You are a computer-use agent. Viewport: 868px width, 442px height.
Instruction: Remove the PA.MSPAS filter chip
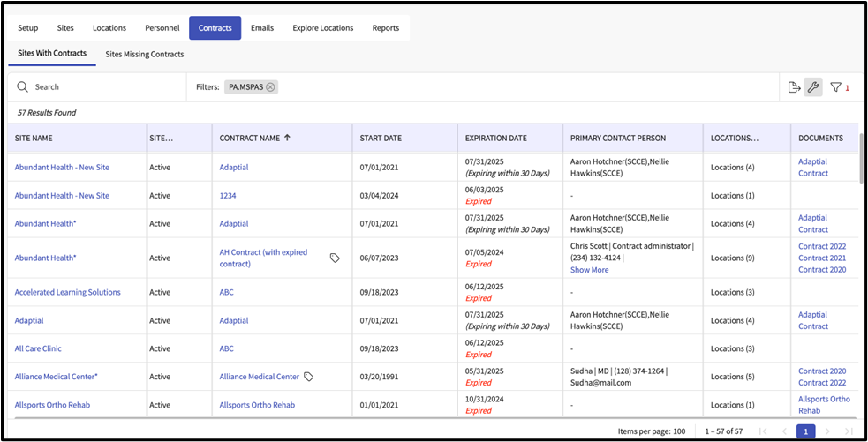tap(271, 87)
